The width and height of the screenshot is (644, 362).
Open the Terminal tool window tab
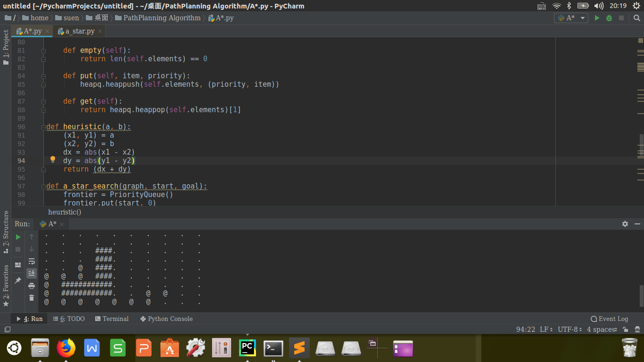[112, 319]
